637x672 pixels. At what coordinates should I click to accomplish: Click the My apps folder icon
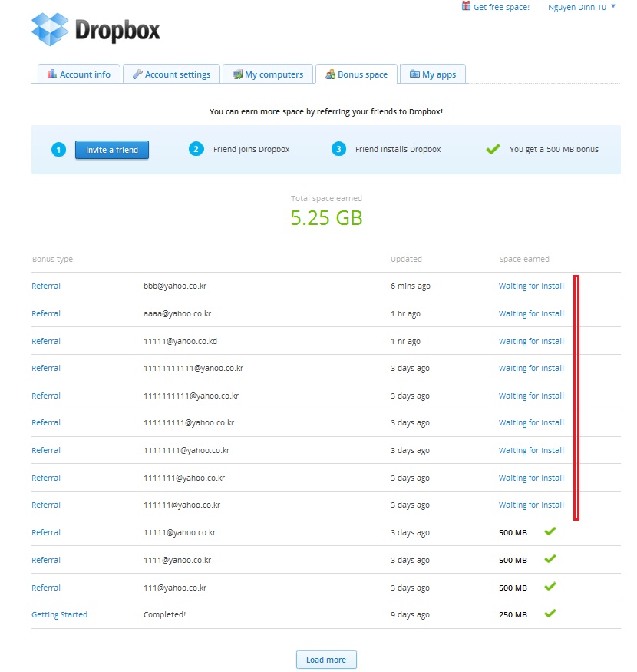pos(414,74)
